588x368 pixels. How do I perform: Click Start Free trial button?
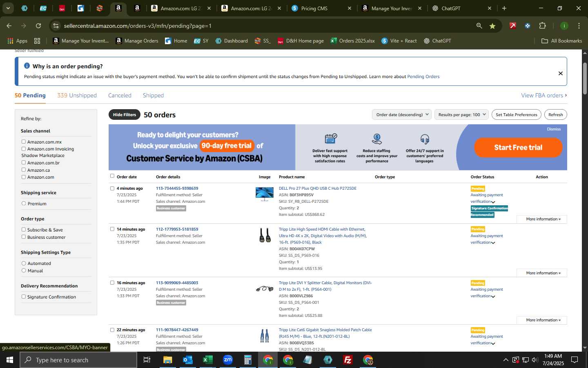point(518,147)
